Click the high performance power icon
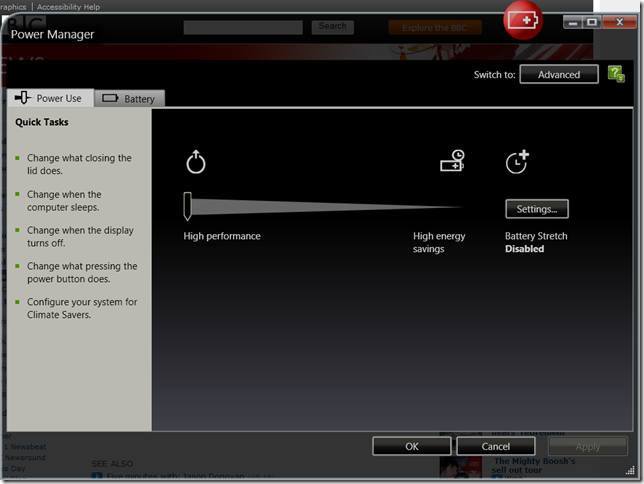Image resolution: width=644 pixels, height=484 pixels. pyautogui.click(x=196, y=162)
